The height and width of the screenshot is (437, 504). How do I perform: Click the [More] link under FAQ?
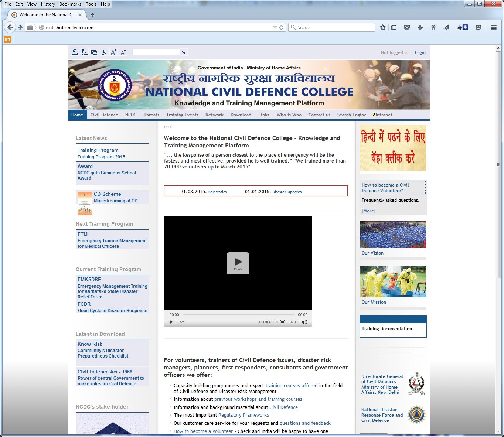[x=368, y=211]
